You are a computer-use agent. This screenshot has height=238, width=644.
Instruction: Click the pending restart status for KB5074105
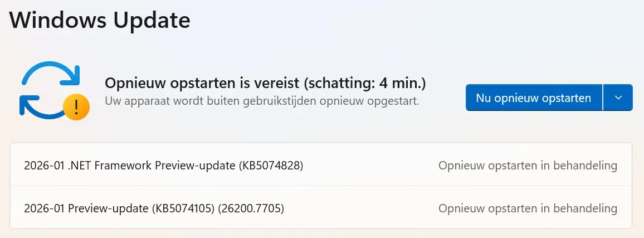pyautogui.click(x=528, y=208)
